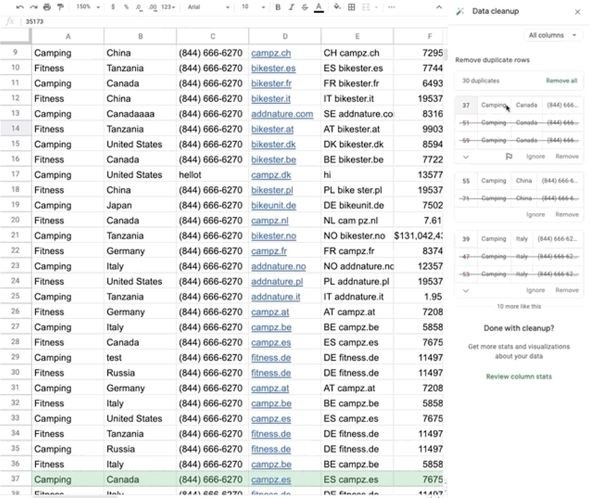This screenshot has width=590, height=498.
Task: Toggle bold formatting
Action: coord(278,7)
